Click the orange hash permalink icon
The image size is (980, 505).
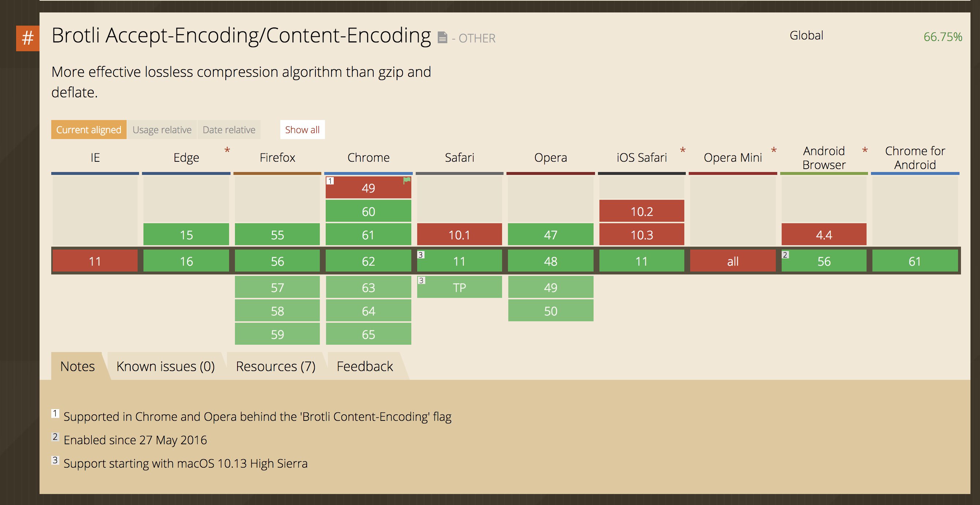point(27,38)
